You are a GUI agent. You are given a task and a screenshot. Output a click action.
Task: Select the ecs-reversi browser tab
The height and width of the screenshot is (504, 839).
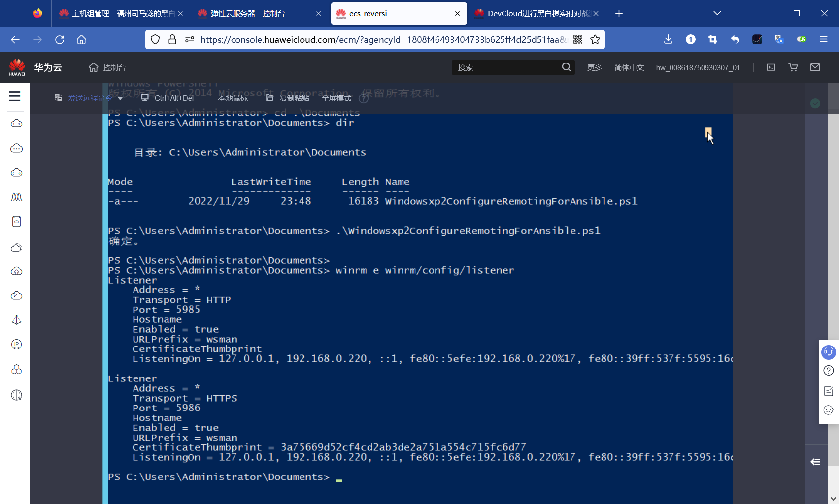[x=399, y=13]
